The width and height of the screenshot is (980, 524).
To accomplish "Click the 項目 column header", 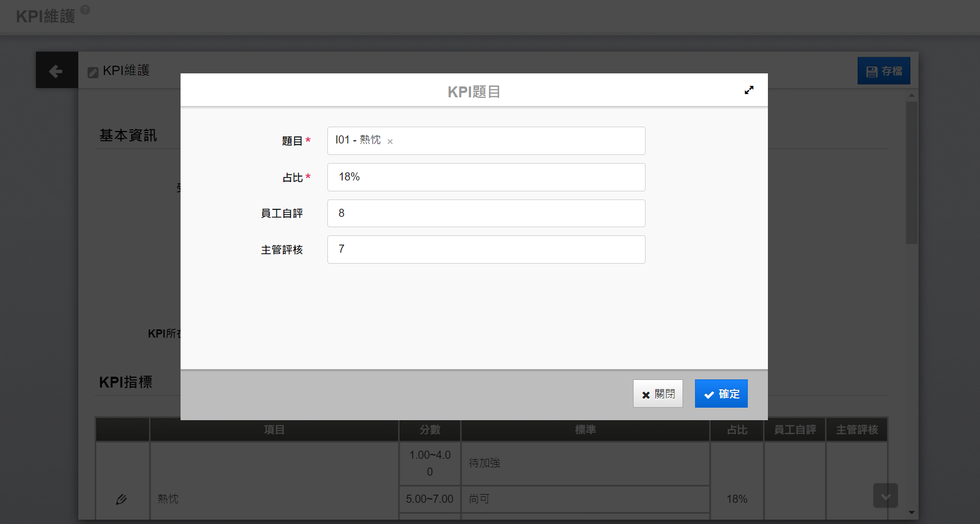I will click(274, 430).
